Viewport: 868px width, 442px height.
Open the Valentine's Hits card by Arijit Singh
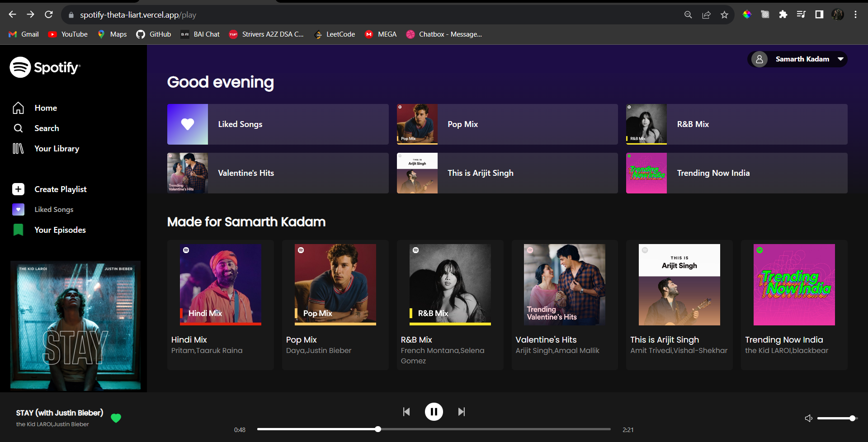(565, 305)
